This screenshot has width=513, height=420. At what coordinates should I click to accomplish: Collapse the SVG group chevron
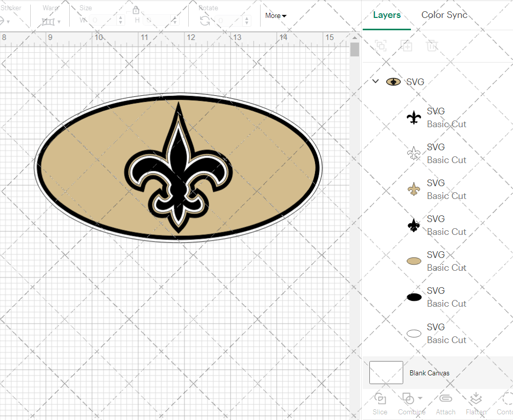376,81
